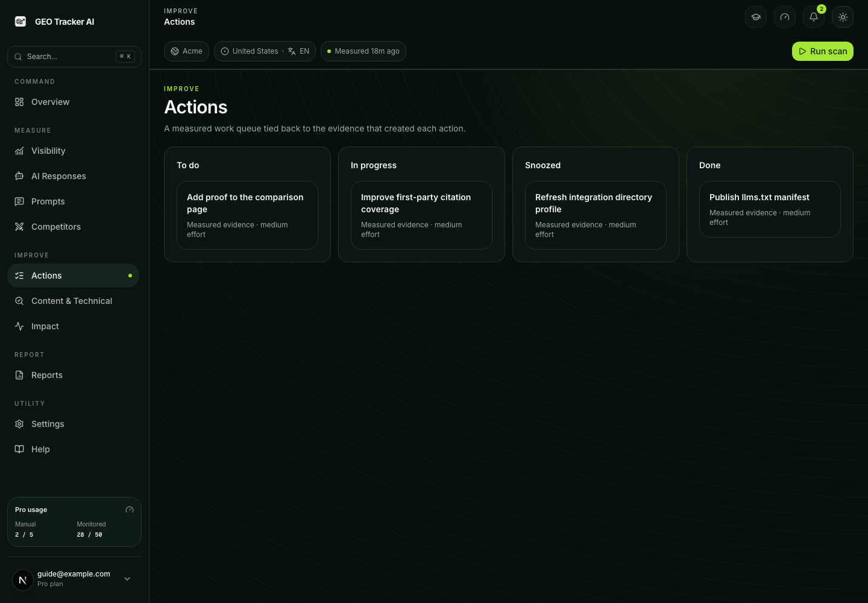Expand the account menu chevron
The width and height of the screenshot is (868, 603).
click(x=127, y=579)
